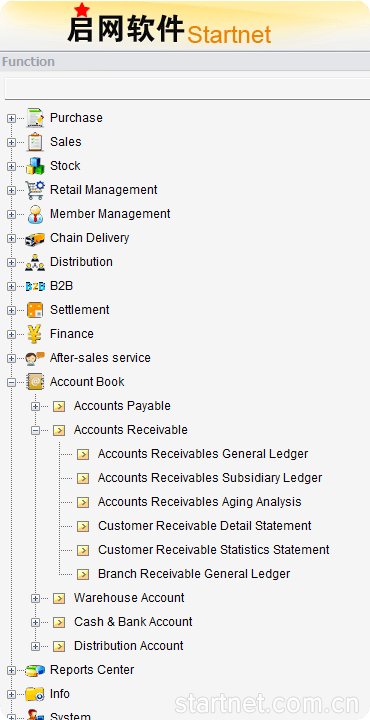The width and height of the screenshot is (370, 720).
Task: Open Branch Receivable General Ledger
Action: pyautogui.click(x=194, y=574)
